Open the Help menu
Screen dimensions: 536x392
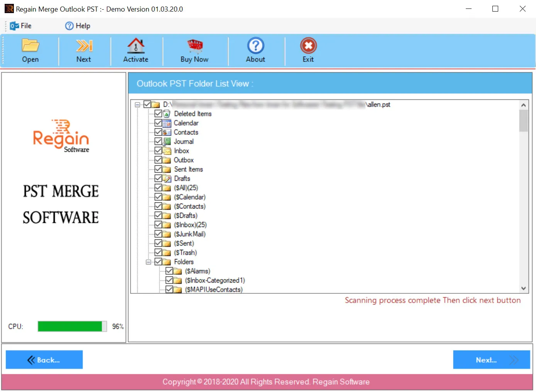(x=78, y=26)
